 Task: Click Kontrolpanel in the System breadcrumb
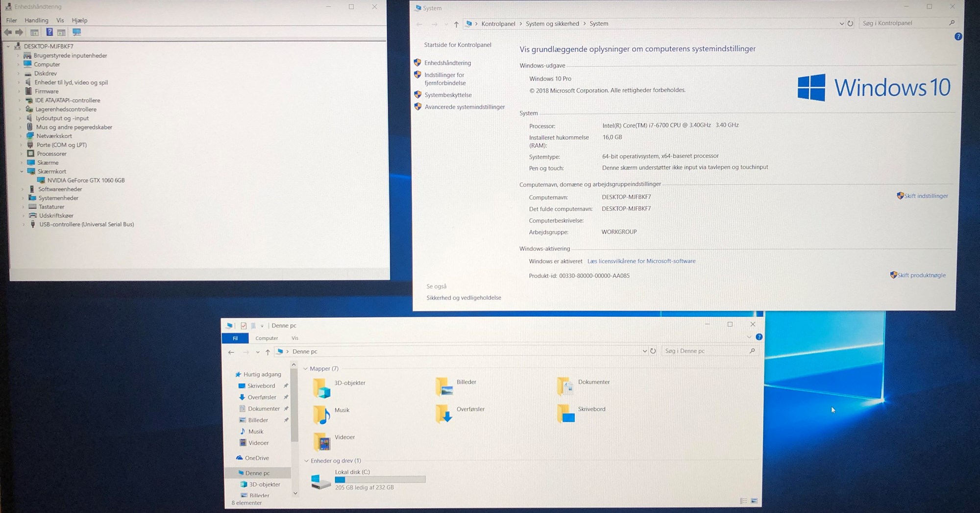click(498, 24)
